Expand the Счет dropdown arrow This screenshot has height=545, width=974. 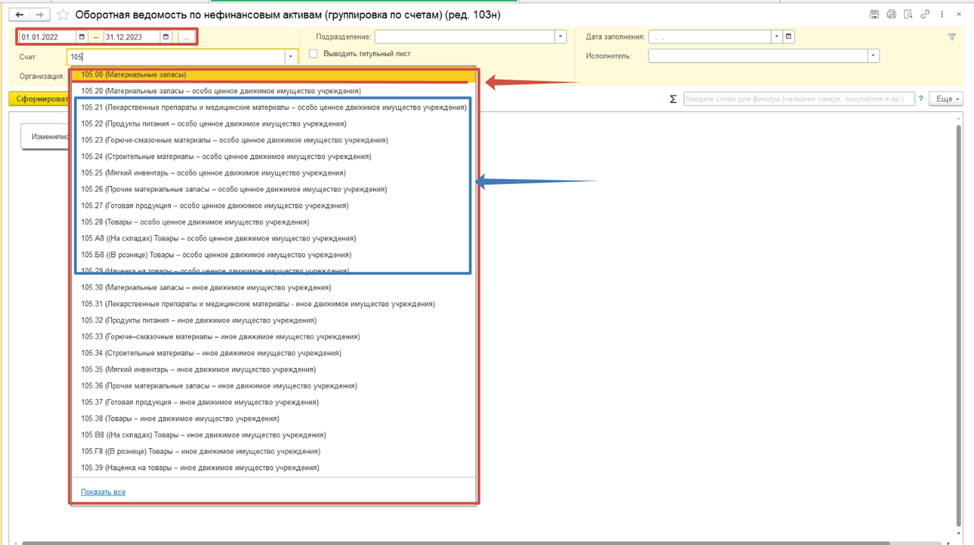click(x=290, y=57)
